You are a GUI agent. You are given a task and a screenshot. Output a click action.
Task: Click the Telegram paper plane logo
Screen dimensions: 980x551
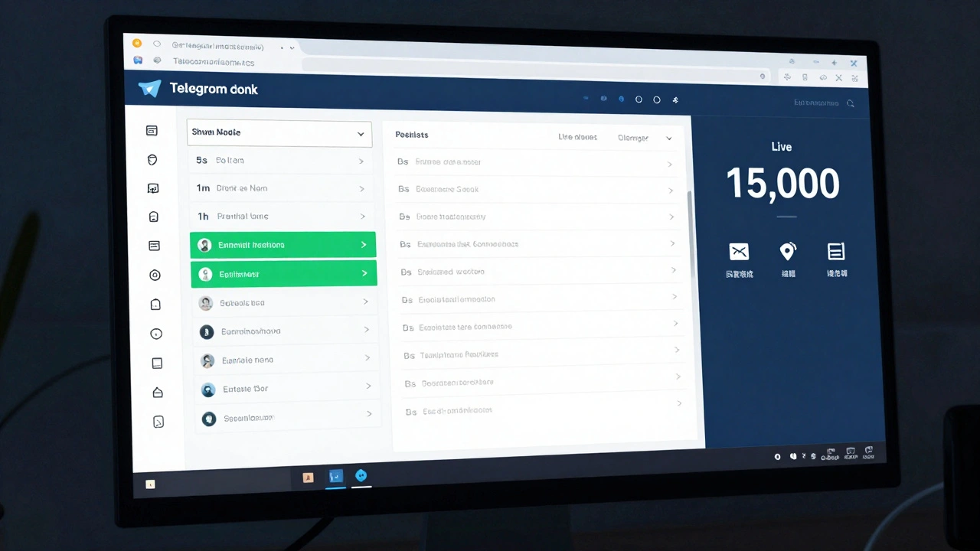click(x=149, y=89)
